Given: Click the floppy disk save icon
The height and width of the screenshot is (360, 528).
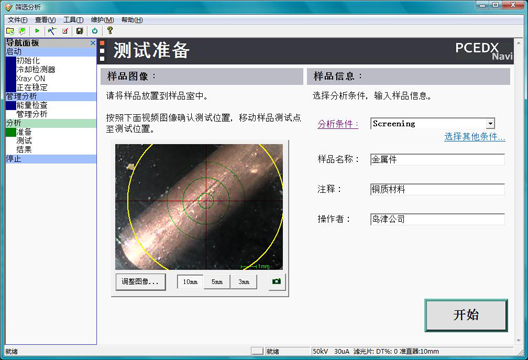Looking at the screenshot, I should point(79,31).
